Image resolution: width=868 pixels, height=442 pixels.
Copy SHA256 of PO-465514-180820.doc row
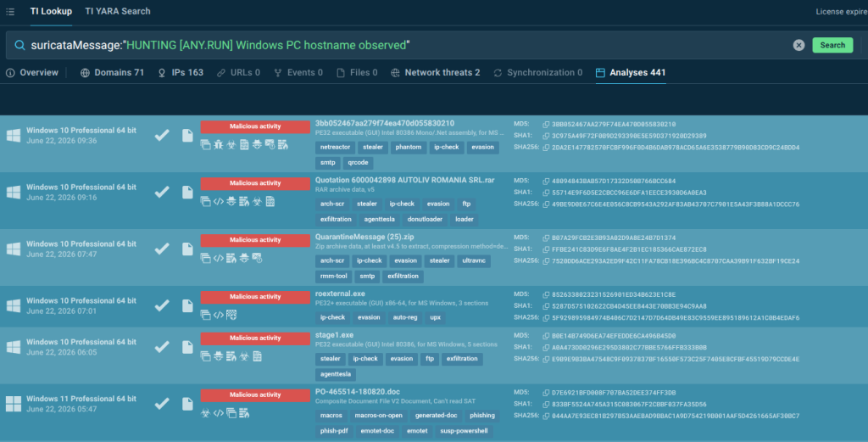pyautogui.click(x=546, y=416)
